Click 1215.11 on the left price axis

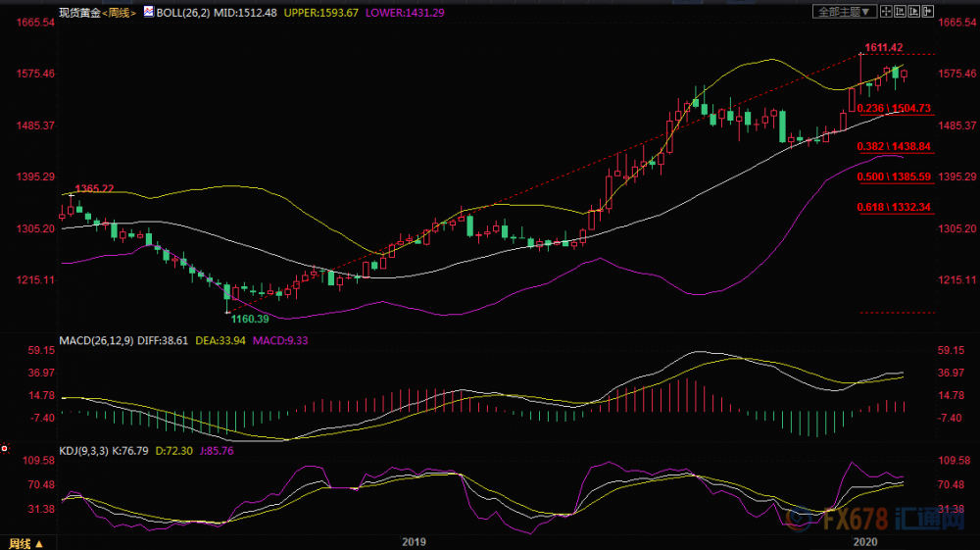[x=35, y=280]
